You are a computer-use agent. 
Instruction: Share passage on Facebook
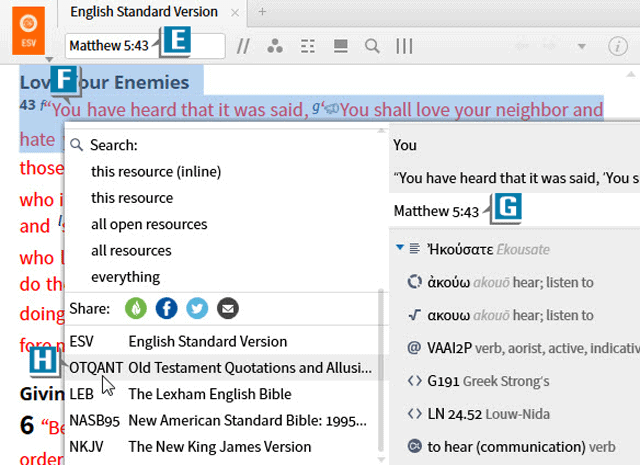point(166,309)
